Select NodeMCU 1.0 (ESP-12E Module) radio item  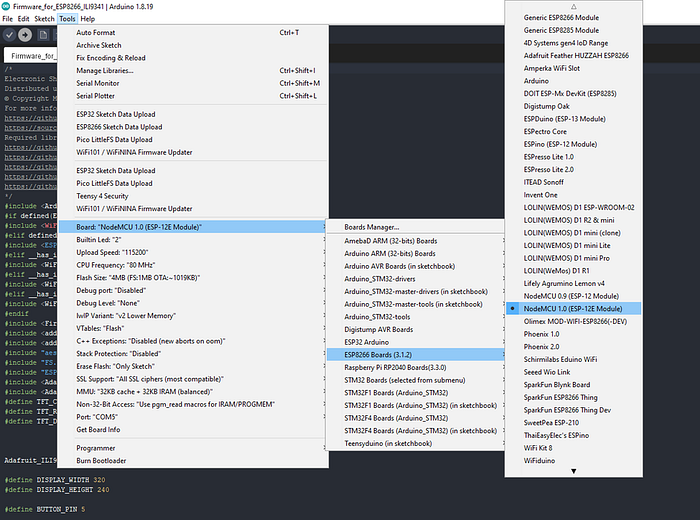pyautogui.click(x=574, y=308)
